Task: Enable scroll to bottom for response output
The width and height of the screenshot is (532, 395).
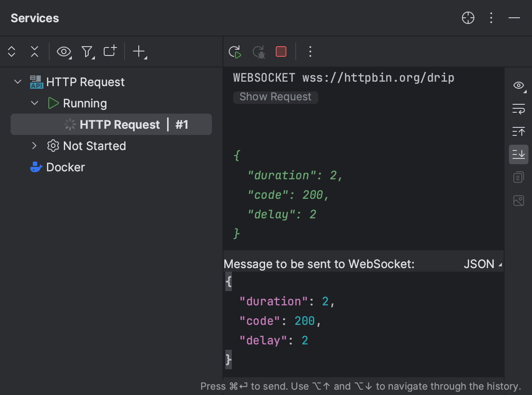Action: (518, 154)
